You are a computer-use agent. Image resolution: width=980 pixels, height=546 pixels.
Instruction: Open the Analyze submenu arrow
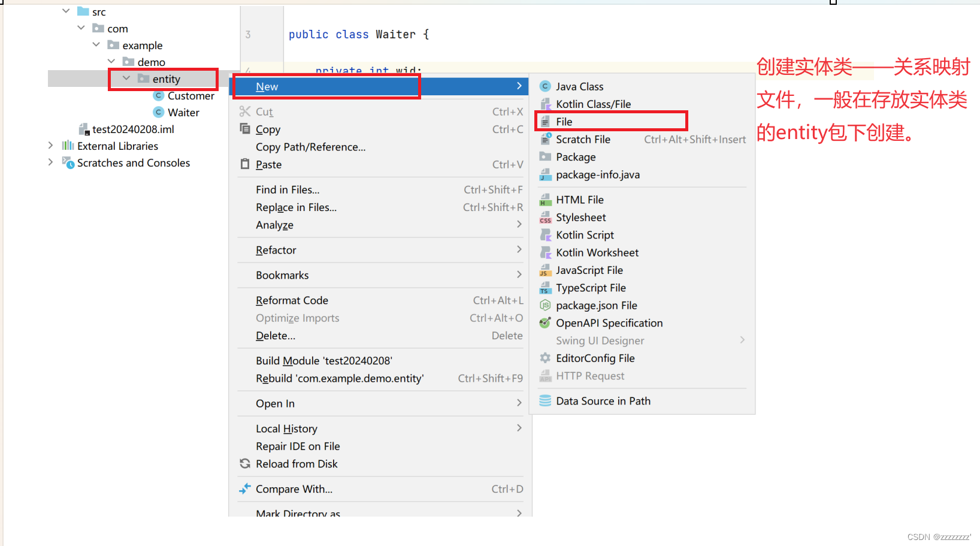[x=519, y=224]
